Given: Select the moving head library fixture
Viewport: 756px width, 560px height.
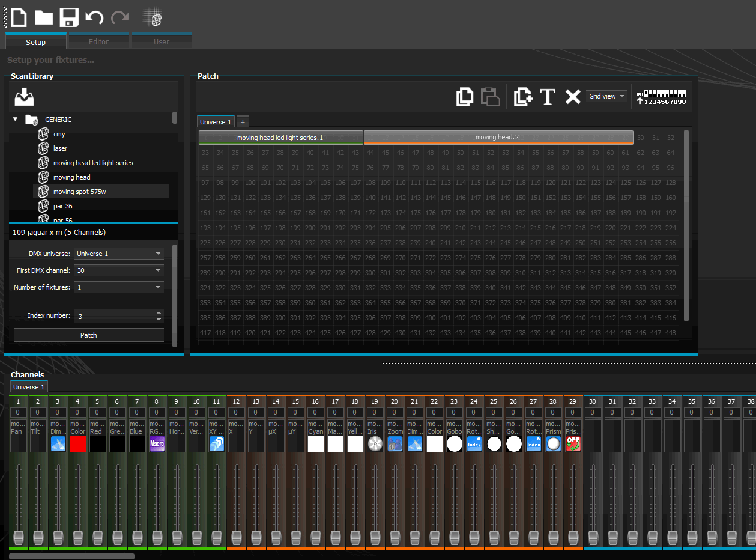Looking at the screenshot, I should click(72, 177).
